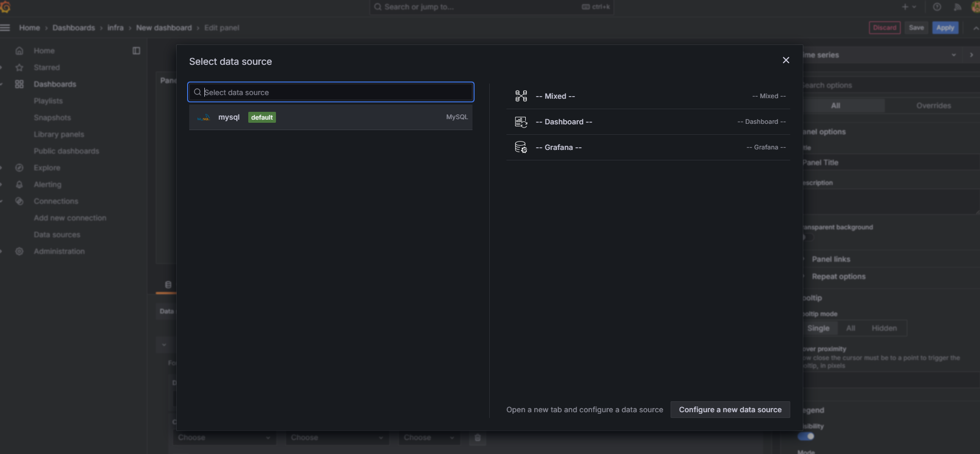Screen dimensions: 980x454
Task: Open the Time series visualization dropdown
Action: [x=883, y=55]
